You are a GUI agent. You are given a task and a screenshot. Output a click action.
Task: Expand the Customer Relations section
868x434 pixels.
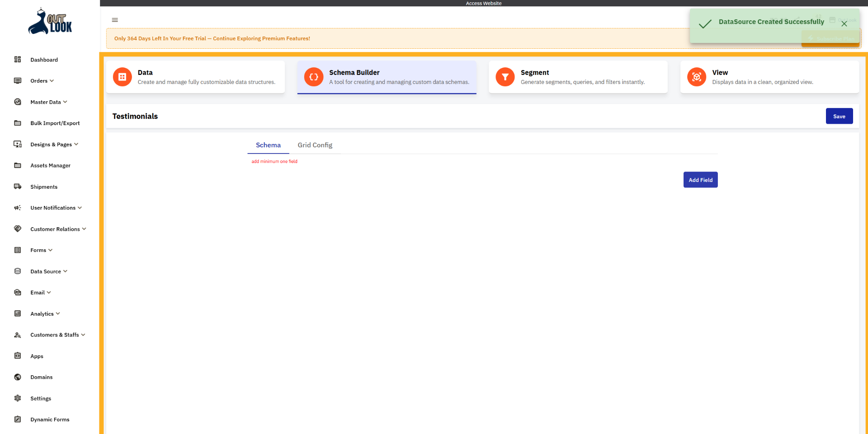click(54, 229)
